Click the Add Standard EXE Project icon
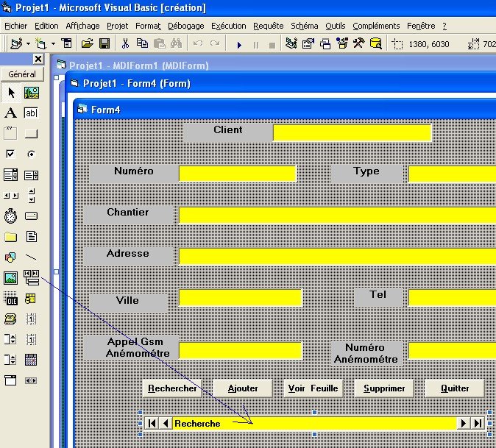496x448 pixels. (x=16, y=43)
